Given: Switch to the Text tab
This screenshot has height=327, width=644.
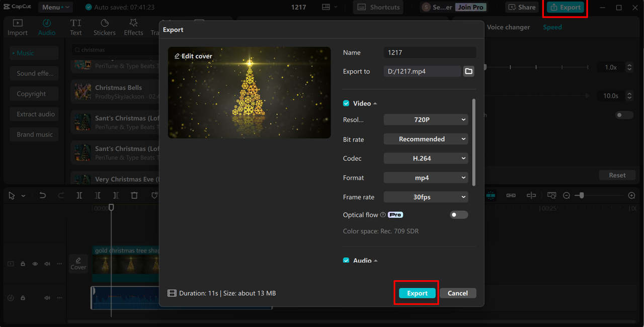Looking at the screenshot, I should 75,27.
